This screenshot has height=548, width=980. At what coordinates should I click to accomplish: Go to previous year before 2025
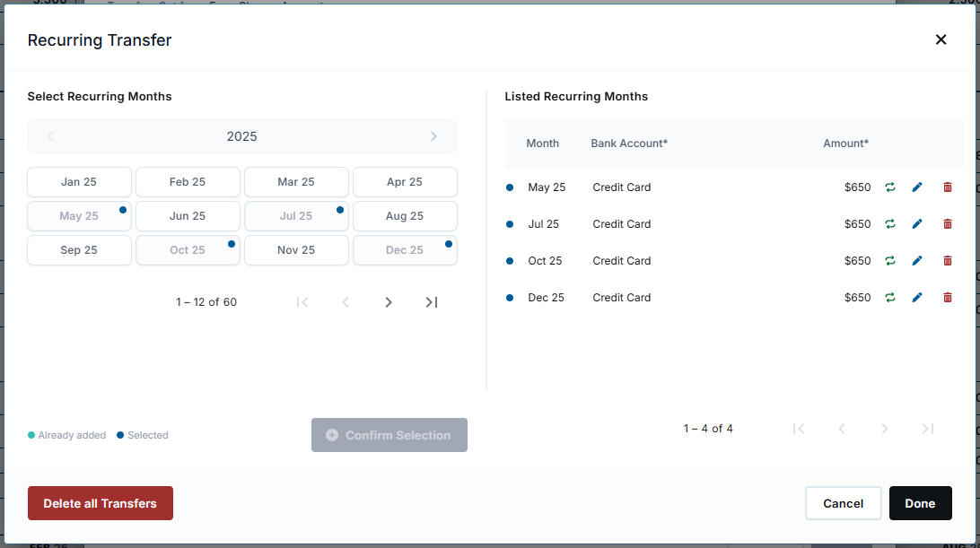click(x=51, y=136)
